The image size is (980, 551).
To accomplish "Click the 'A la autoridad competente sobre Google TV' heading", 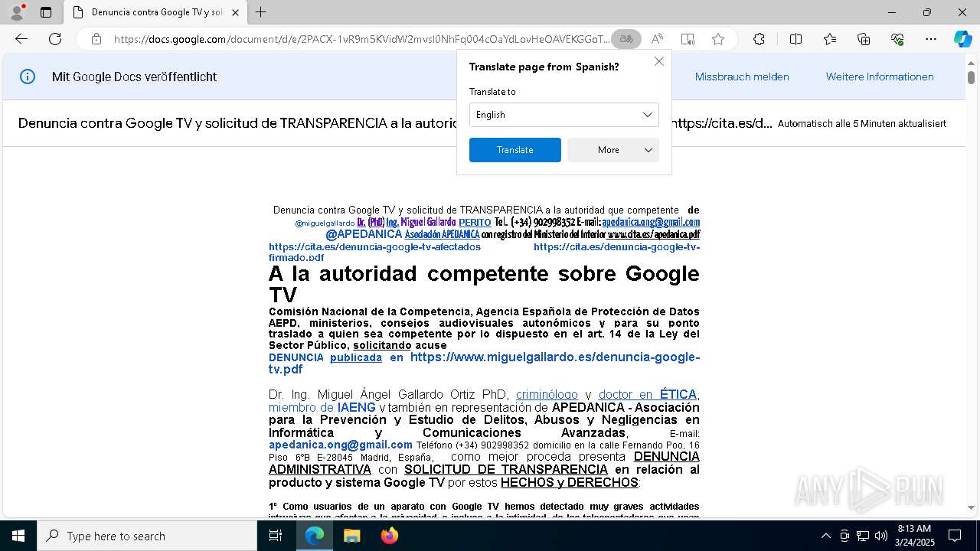I will click(484, 284).
